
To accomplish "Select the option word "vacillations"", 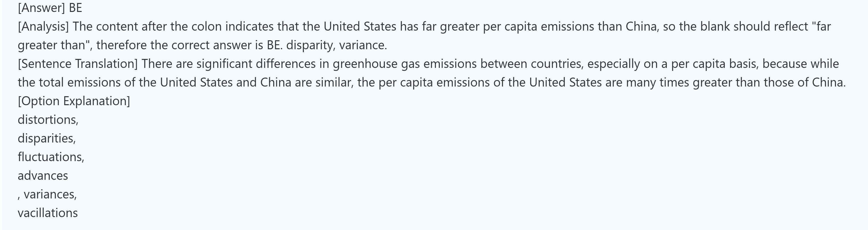I will point(48,213).
